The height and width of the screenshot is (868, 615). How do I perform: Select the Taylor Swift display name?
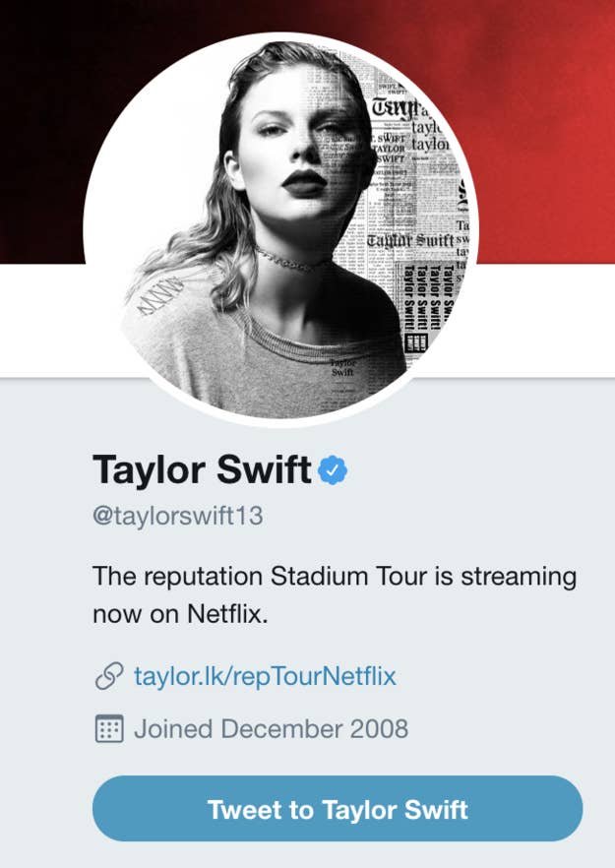[202, 470]
